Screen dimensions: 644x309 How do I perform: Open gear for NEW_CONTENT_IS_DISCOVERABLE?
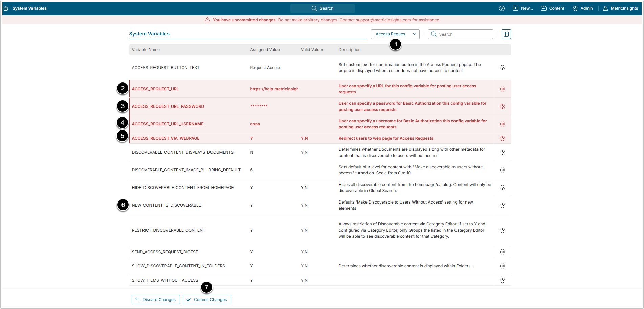[x=503, y=205]
